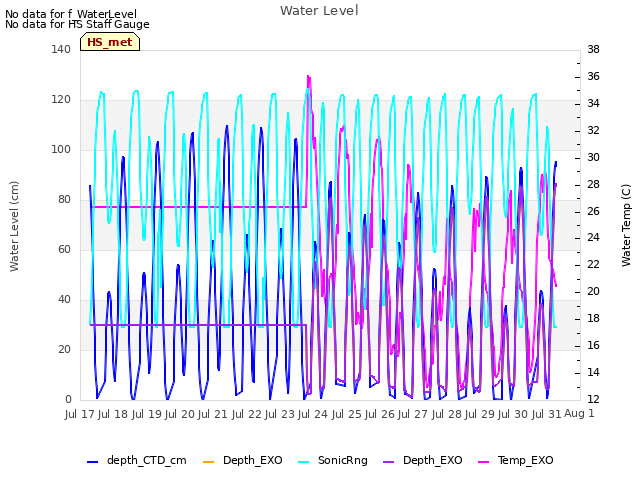The image size is (640, 480).
Task: Click the 140 value on left axis
Action: pos(61,49)
